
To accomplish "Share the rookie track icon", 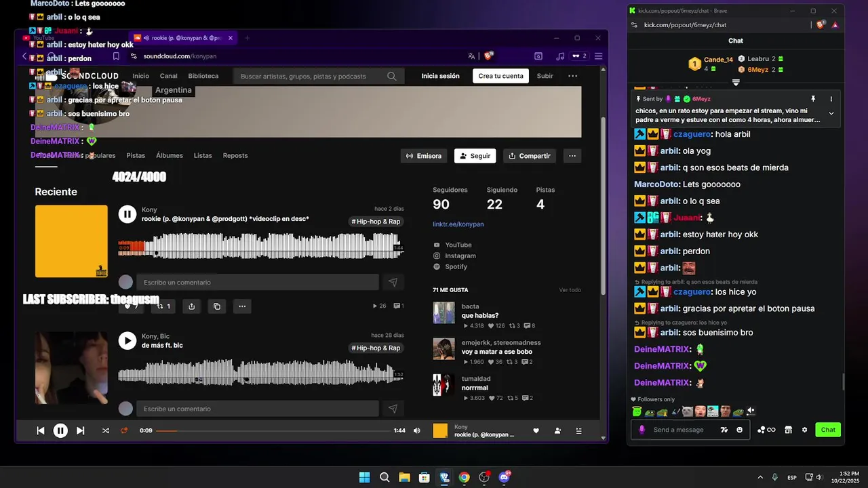I will (192, 306).
